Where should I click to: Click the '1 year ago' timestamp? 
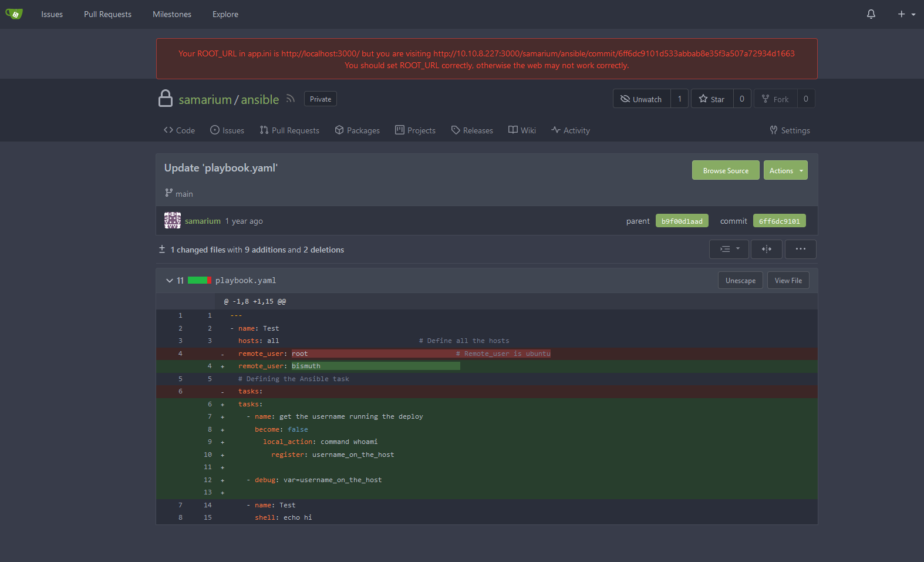[x=244, y=221]
